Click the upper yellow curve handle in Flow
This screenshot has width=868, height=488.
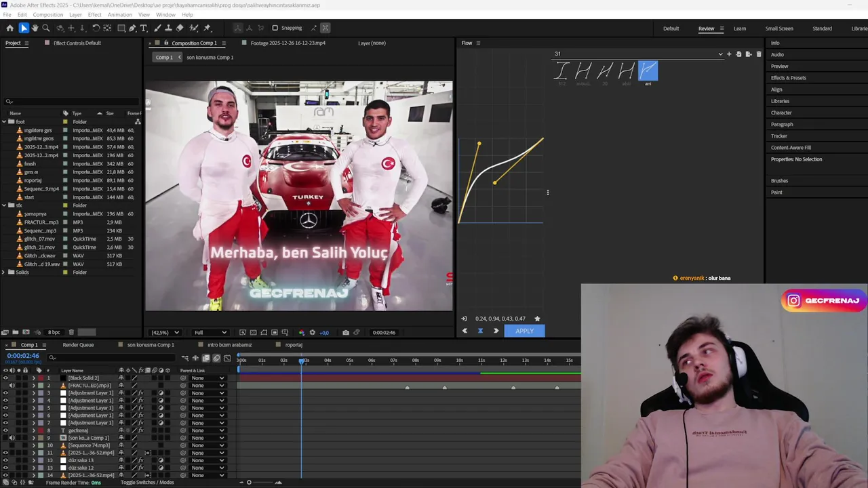click(x=479, y=144)
